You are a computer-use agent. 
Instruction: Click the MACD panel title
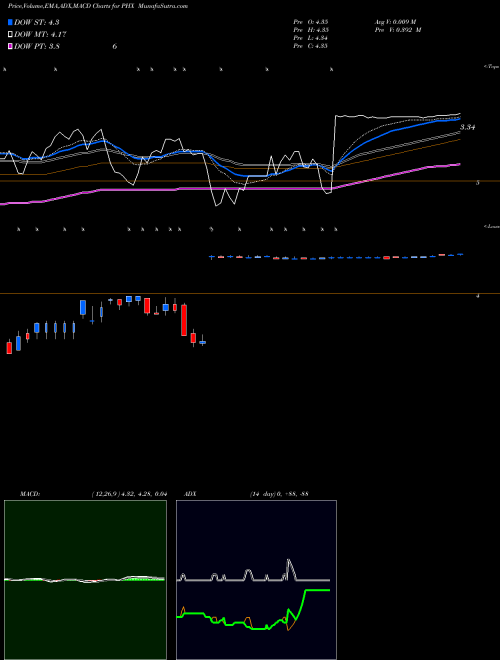point(30,493)
